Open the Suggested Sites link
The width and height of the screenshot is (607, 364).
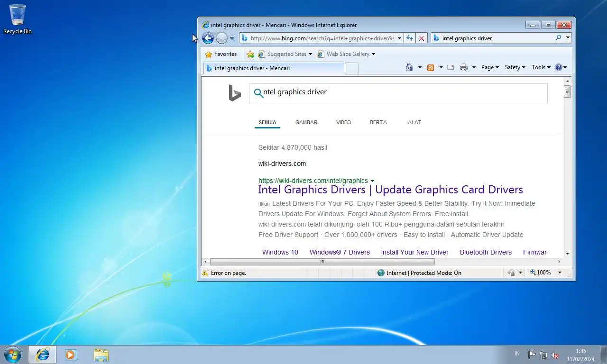coord(285,54)
